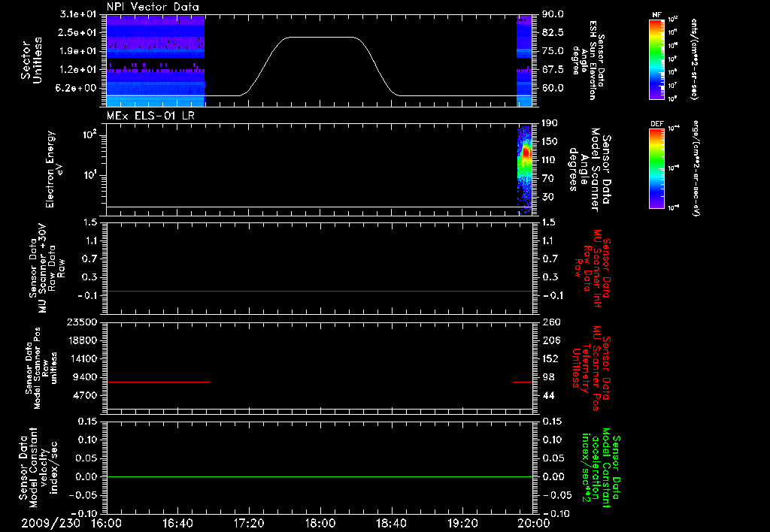Click the 190 scanner angle tick label
770x532 pixels.
click(x=550, y=123)
